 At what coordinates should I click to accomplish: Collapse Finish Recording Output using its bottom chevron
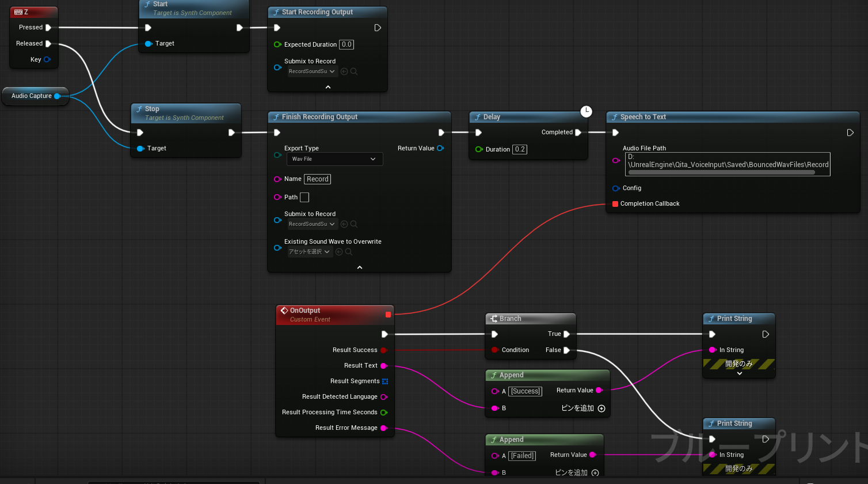point(359,267)
